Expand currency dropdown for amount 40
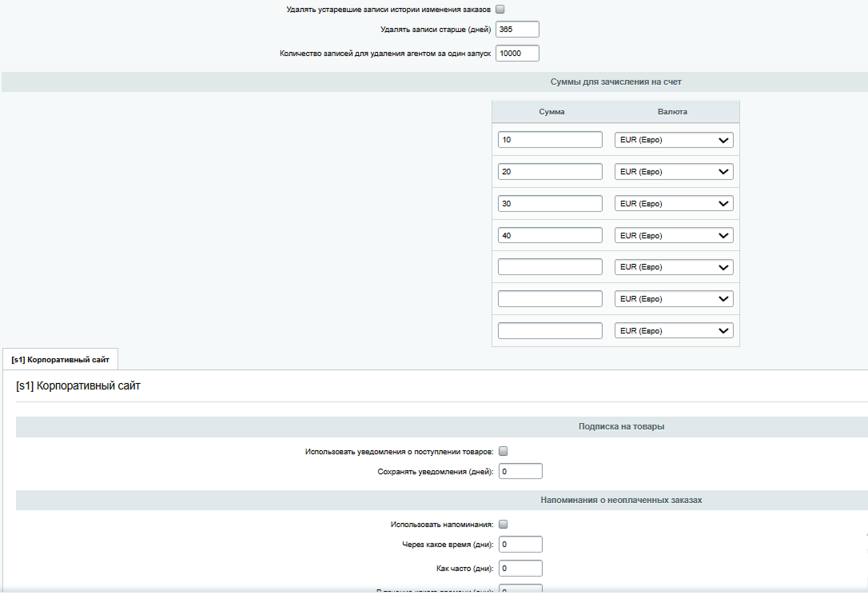 (x=673, y=236)
